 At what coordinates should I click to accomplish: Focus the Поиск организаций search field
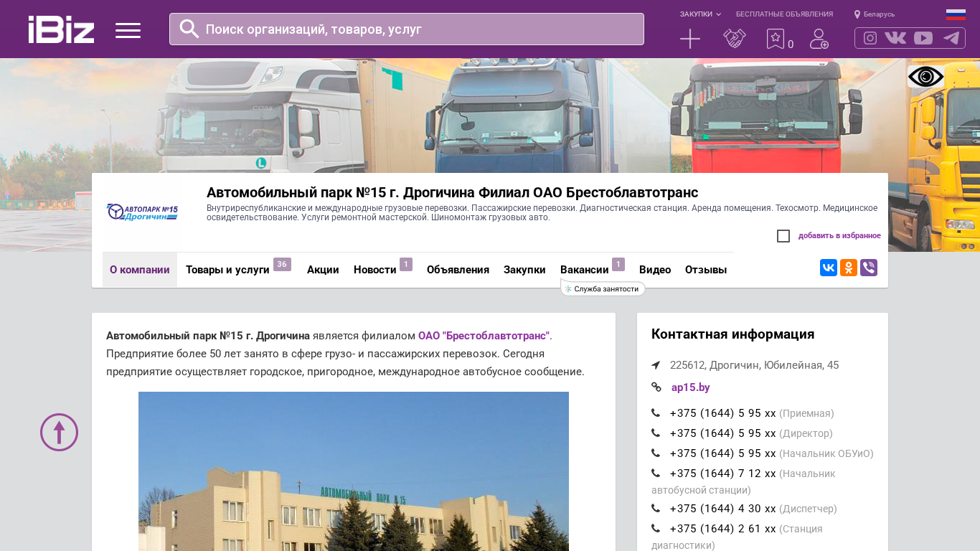(407, 29)
